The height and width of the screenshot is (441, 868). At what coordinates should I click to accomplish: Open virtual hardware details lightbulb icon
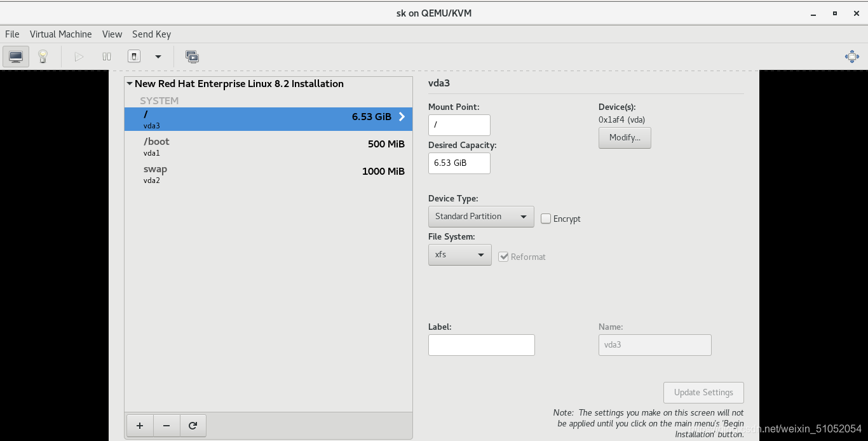pyautogui.click(x=43, y=57)
